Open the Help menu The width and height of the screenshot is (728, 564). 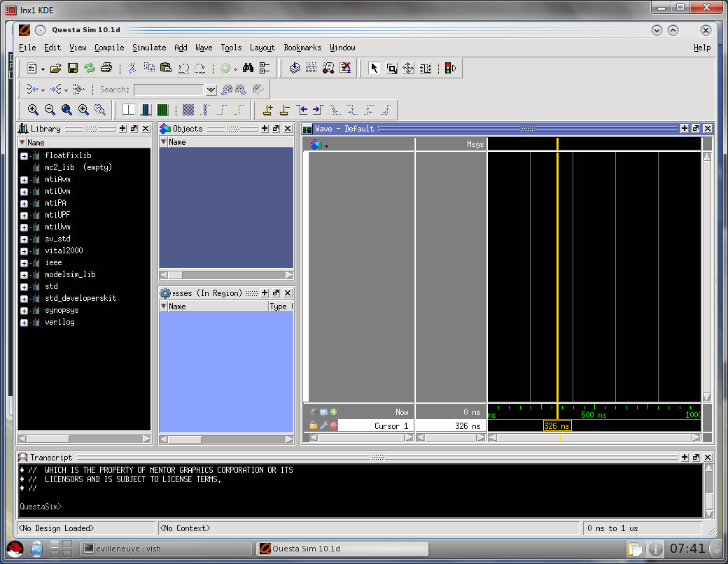tap(702, 48)
